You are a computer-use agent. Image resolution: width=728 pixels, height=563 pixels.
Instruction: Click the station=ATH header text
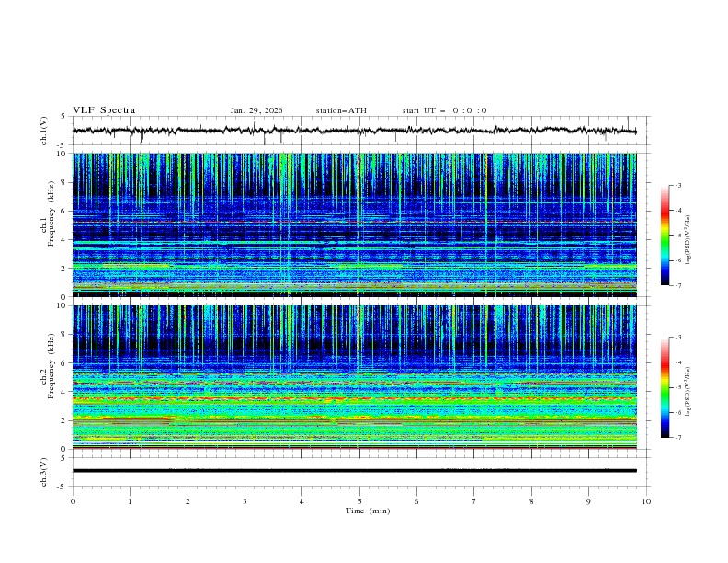[341, 110]
